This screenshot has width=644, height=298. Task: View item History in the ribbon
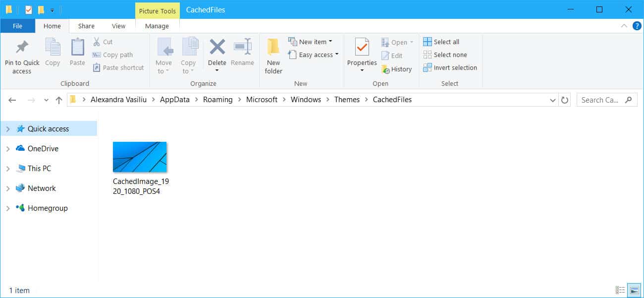click(397, 69)
